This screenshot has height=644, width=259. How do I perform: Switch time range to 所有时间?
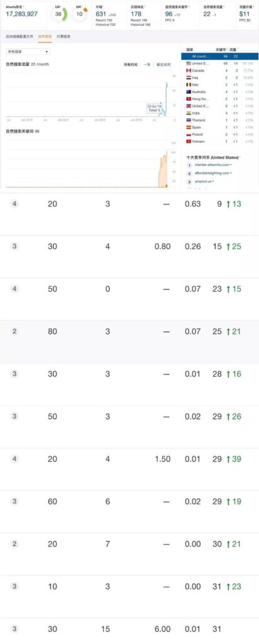click(130, 65)
